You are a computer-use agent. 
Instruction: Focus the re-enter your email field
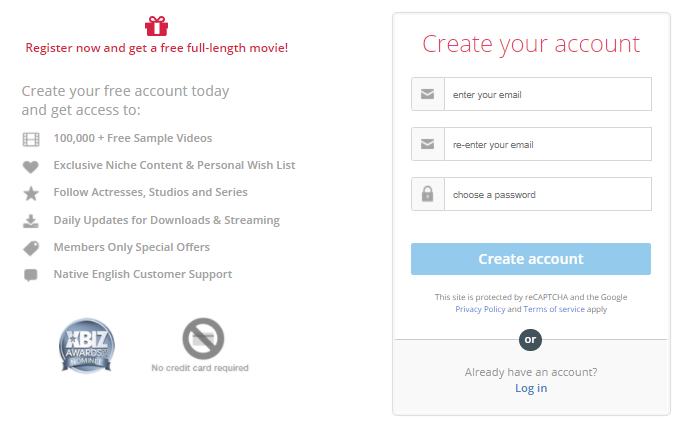(x=547, y=144)
